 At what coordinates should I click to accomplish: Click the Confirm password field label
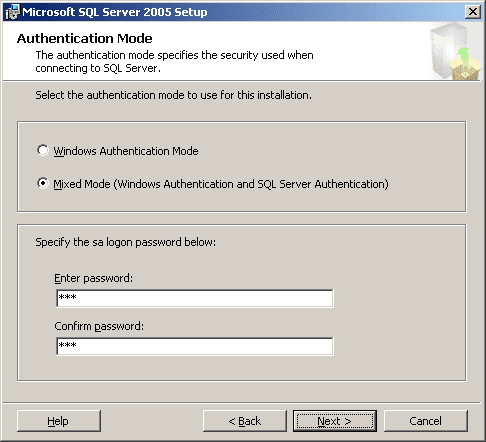99,326
